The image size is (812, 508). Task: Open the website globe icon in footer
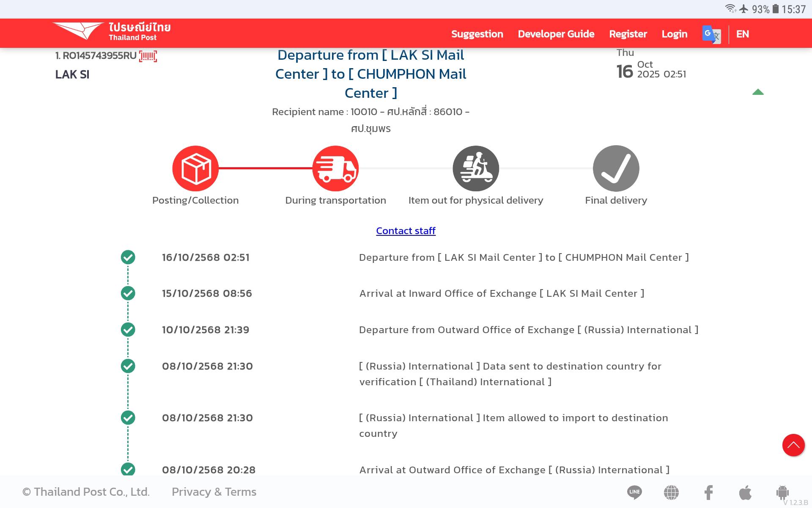[671, 492]
